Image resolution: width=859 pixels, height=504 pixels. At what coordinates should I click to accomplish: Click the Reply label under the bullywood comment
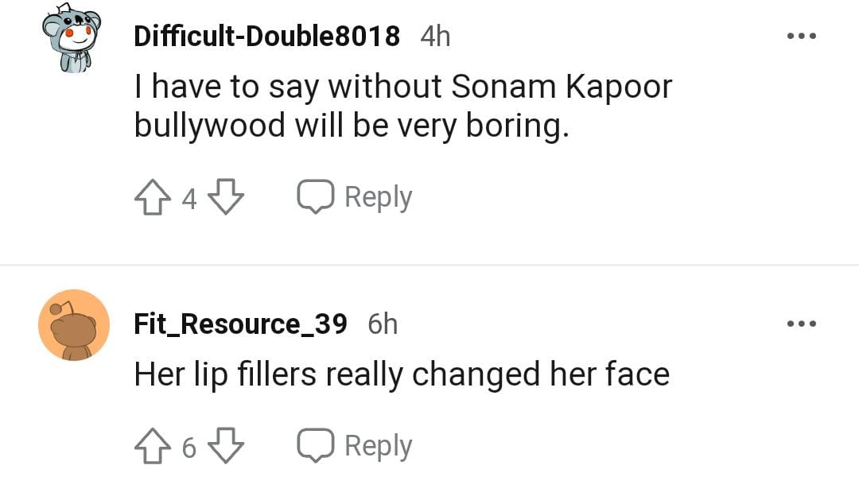tap(378, 197)
